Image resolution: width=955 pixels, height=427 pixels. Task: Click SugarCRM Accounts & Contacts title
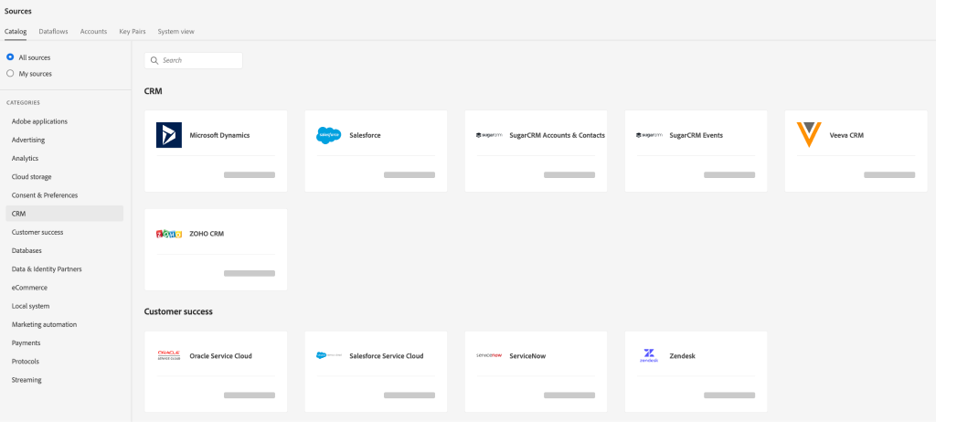[x=557, y=135]
